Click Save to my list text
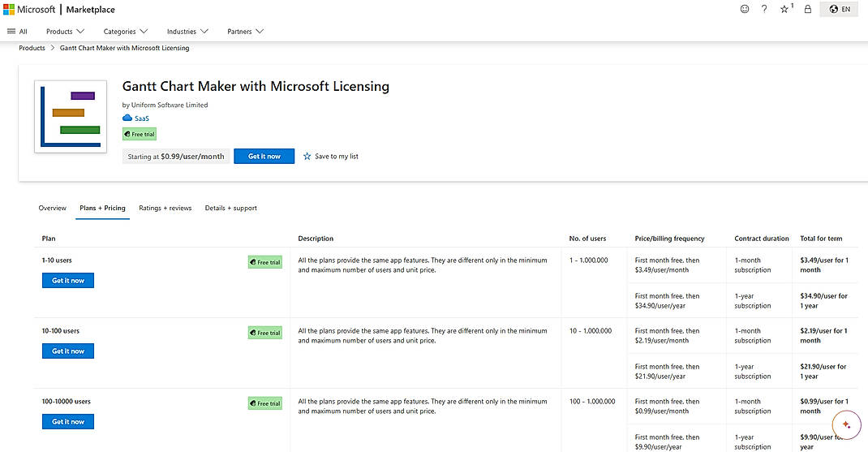The width and height of the screenshot is (868, 452). [x=337, y=156]
